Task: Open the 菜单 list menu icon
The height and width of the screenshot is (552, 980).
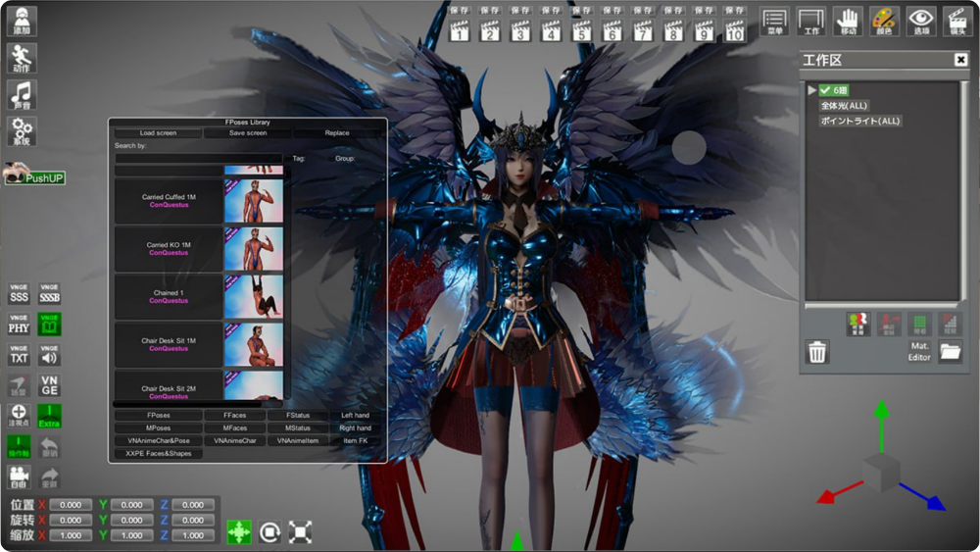Action: (775, 22)
